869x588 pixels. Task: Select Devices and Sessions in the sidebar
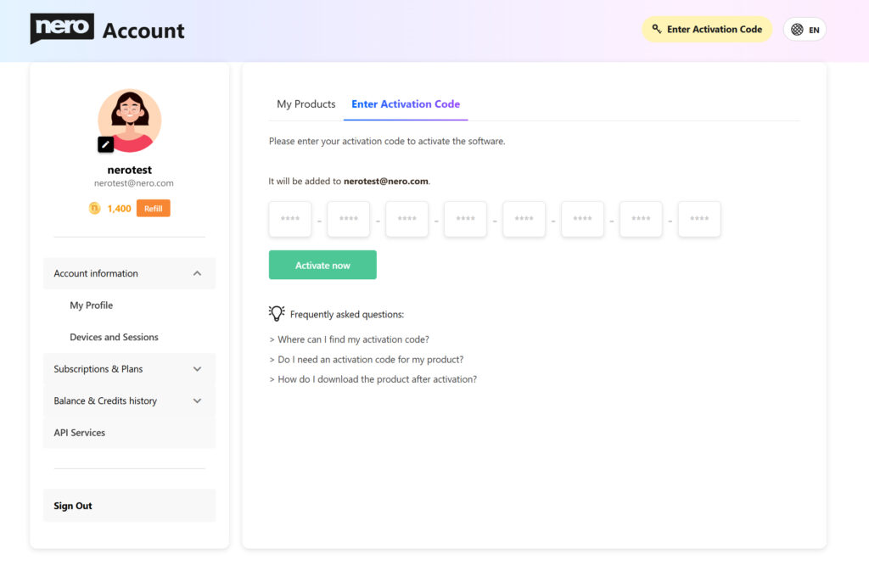tap(114, 337)
